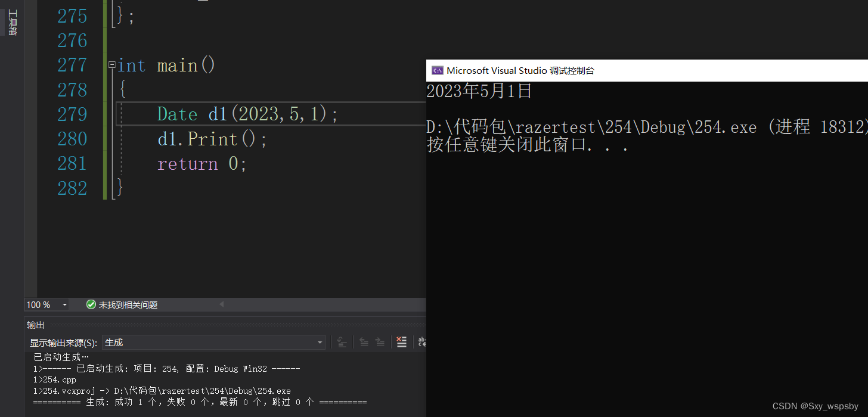
Task: Open the 显示输出来源 source dropdown
Action: (320, 342)
